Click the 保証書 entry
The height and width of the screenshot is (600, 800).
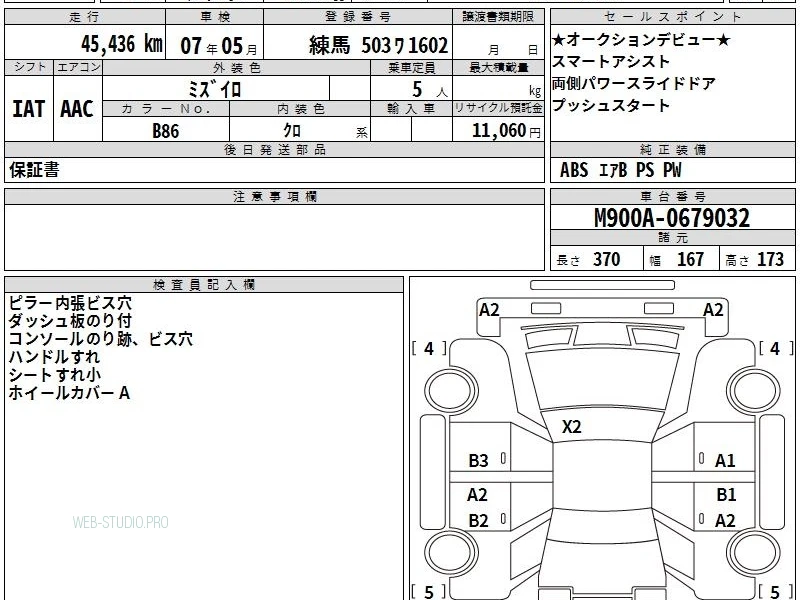34,170
